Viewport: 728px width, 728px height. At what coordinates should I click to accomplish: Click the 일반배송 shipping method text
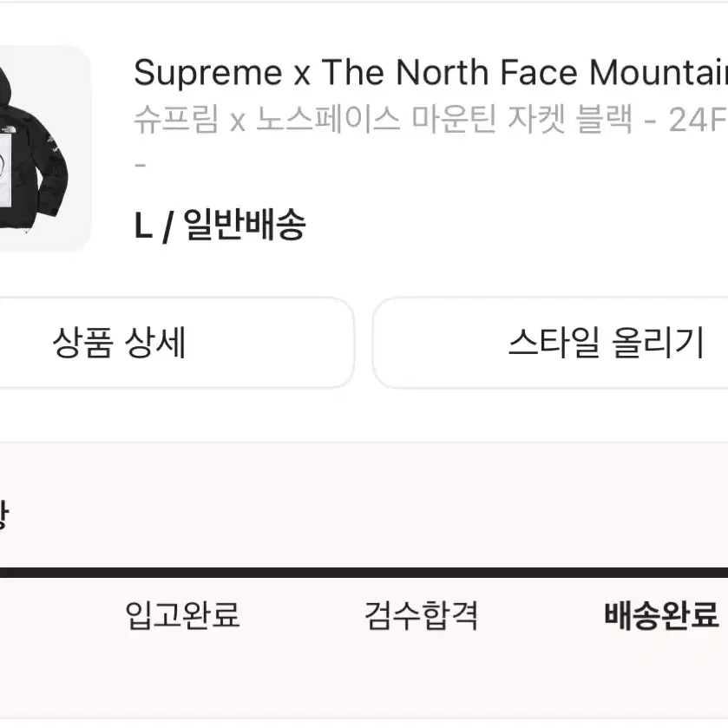247,224
